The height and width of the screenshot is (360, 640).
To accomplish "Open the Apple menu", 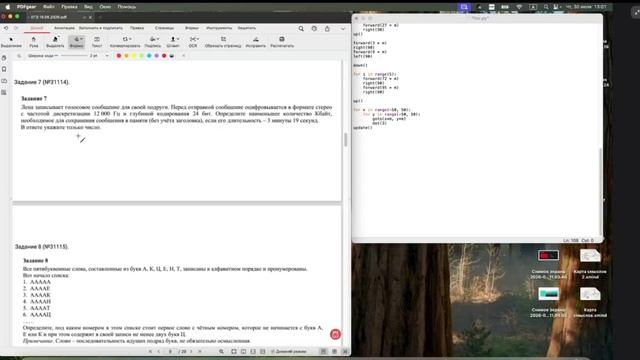I will (x=7, y=7).
